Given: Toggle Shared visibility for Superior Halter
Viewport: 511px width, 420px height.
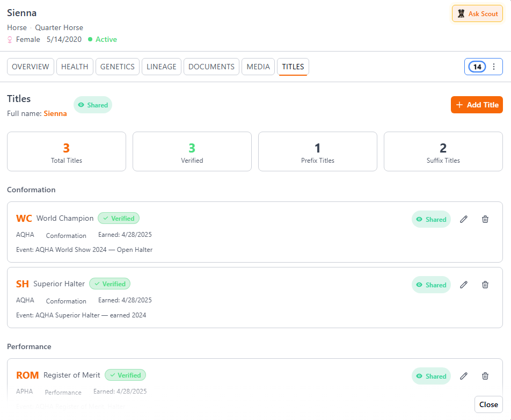Looking at the screenshot, I should (x=431, y=285).
